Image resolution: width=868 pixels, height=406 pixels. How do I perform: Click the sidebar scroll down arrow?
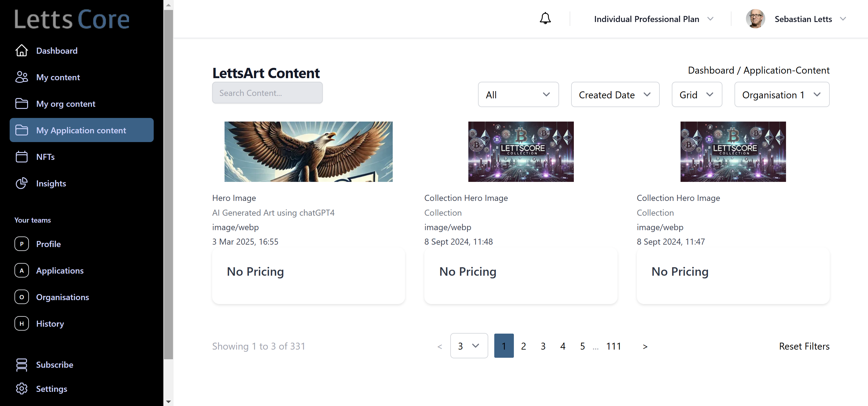click(168, 401)
